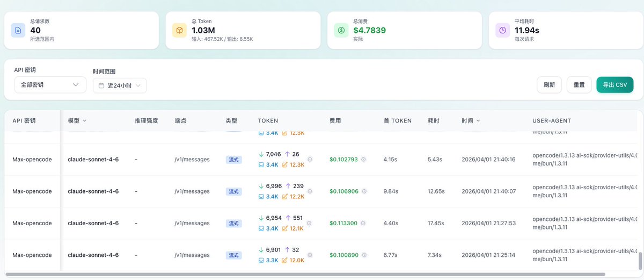Viewport: 644px width, 280px height.
Task: Click the TOKEN column header
Action: click(x=268, y=121)
